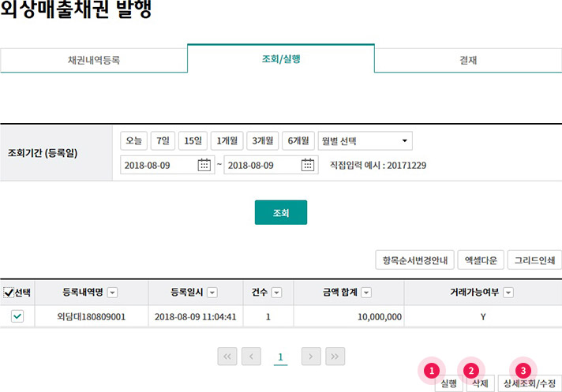
Task: Uncheck the row for 외담대180809001
Action: click(17, 316)
